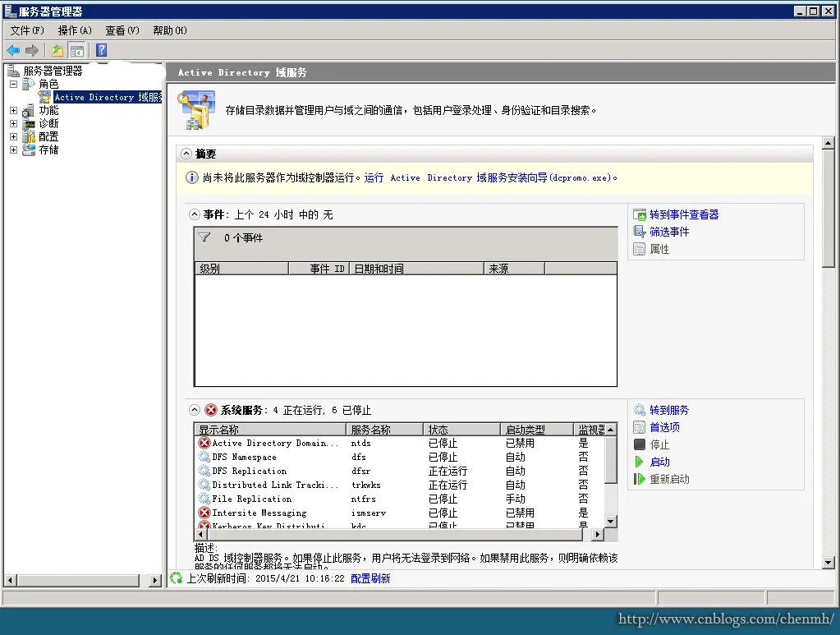Sort events by 级别 column header
The width and height of the screenshot is (840, 635).
pos(241,269)
